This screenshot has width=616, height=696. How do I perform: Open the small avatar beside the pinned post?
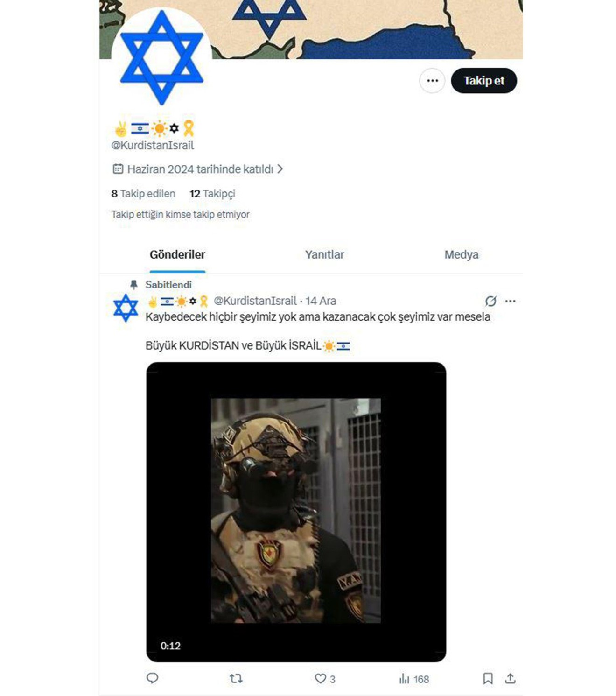pos(126,308)
